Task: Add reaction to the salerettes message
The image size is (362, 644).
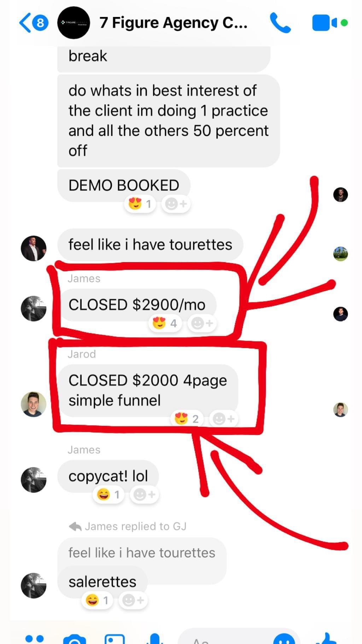Action: click(x=133, y=600)
